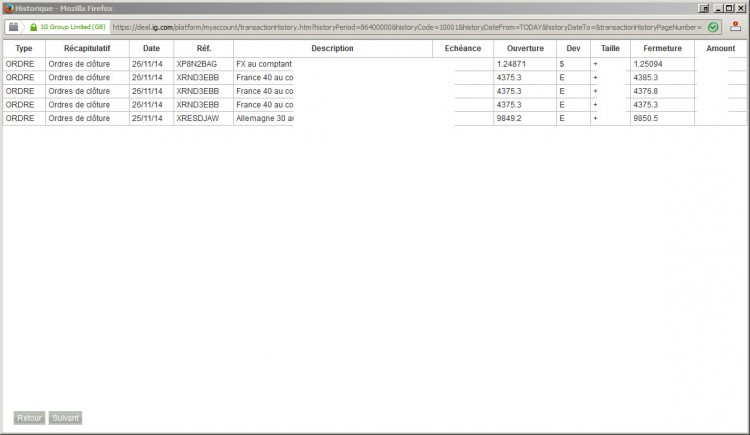Click the Date column header

(151, 48)
